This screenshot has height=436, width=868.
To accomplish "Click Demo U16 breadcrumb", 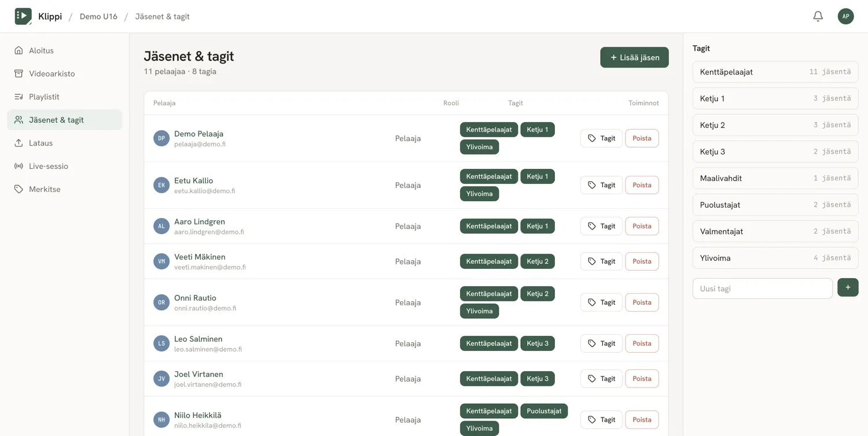I will click(x=98, y=16).
